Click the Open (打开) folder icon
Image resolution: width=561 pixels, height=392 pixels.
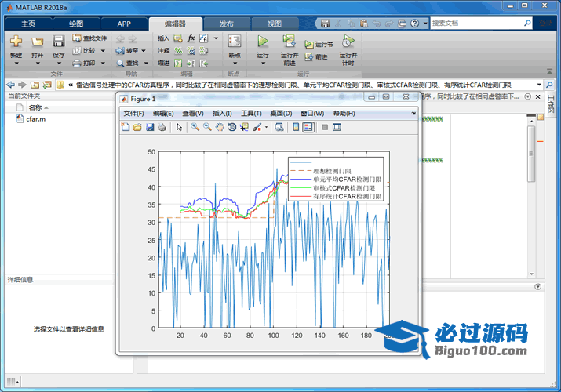[x=37, y=42]
